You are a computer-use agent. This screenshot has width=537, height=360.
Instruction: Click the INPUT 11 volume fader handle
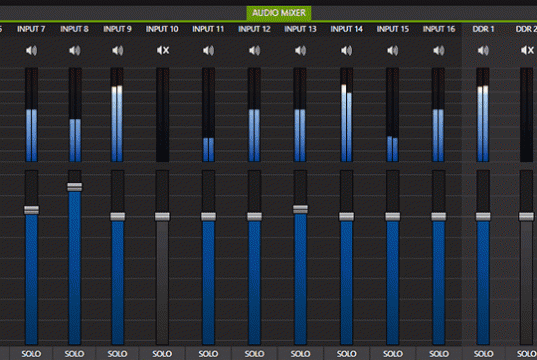209,216
